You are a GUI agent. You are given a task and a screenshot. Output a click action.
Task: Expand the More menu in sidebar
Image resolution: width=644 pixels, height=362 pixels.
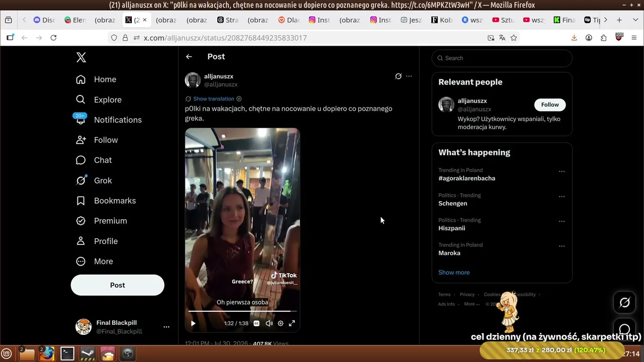pyautogui.click(x=94, y=261)
